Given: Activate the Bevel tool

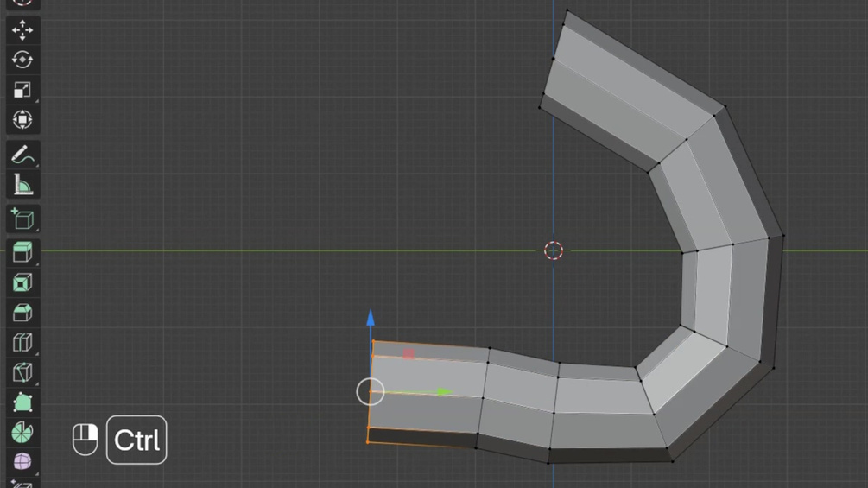Looking at the screenshot, I should (22, 313).
